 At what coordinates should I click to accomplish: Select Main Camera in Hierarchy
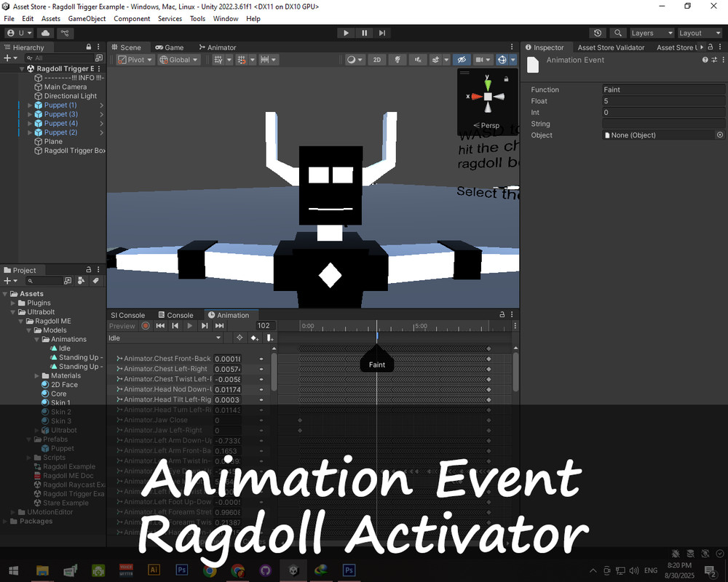(x=66, y=87)
